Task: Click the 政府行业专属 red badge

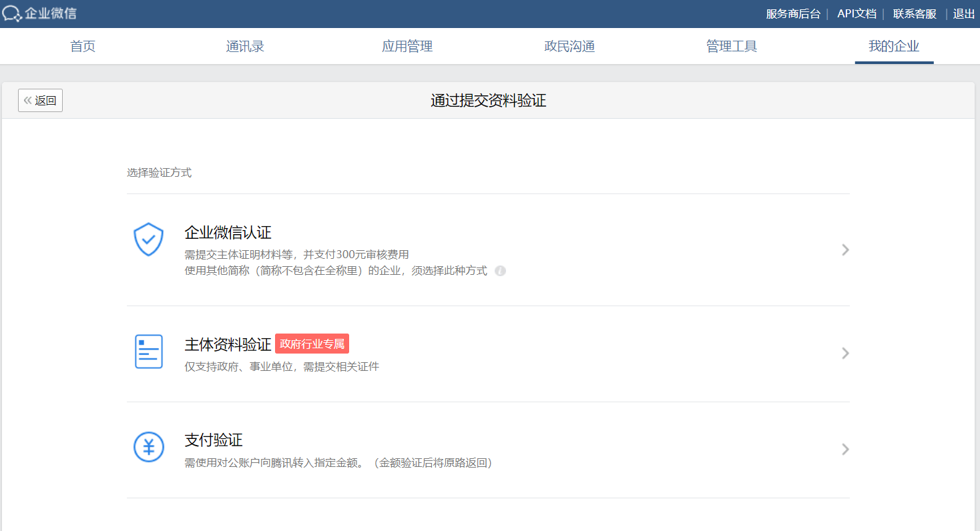Action: pyautogui.click(x=312, y=344)
